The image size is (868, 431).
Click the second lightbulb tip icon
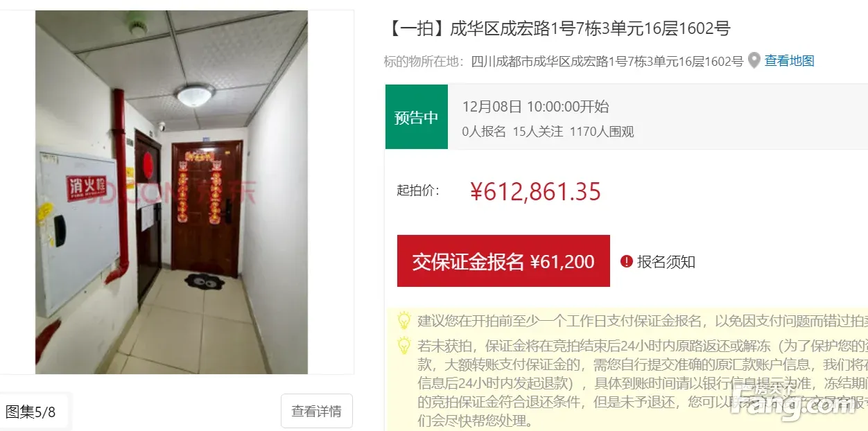pos(403,345)
